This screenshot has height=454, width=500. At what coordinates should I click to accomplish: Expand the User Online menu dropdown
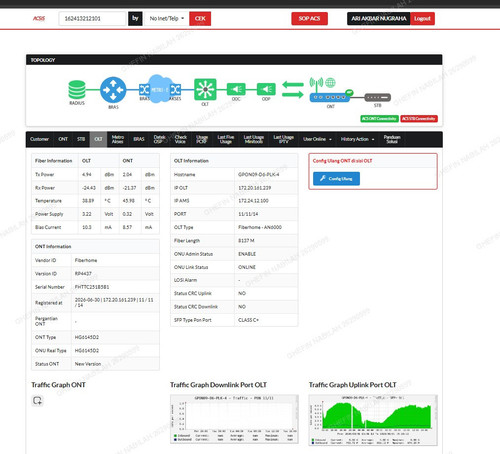pos(317,139)
